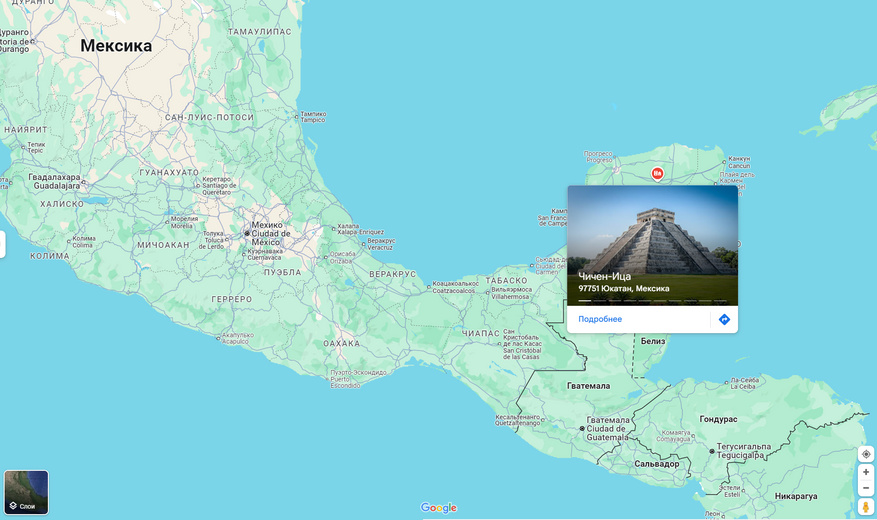Select the Тегусигальпа Tegucigalpa city label
Screen dimensions: 877x520
tap(744, 451)
